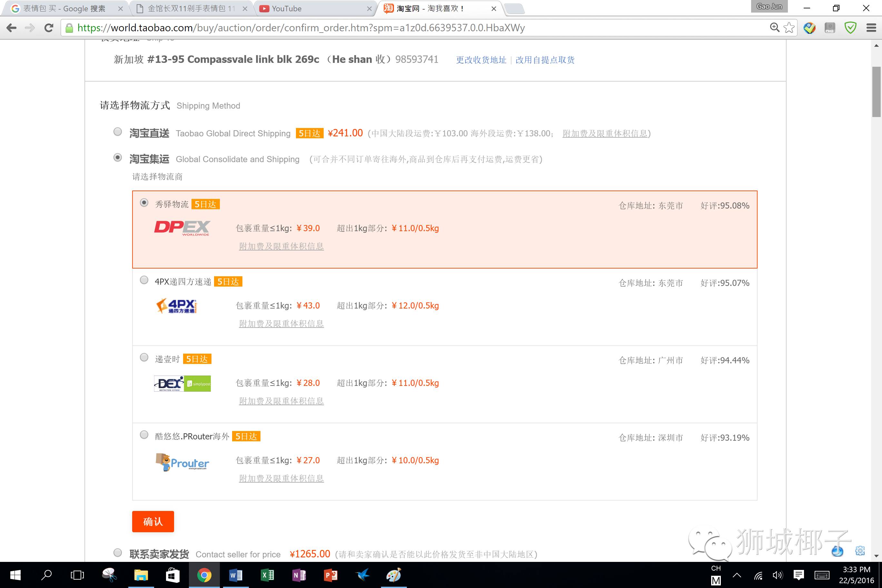The width and height of the screenshot is (882, 588).
Task: Click the 更改收货地址 link
Action: 481,60
